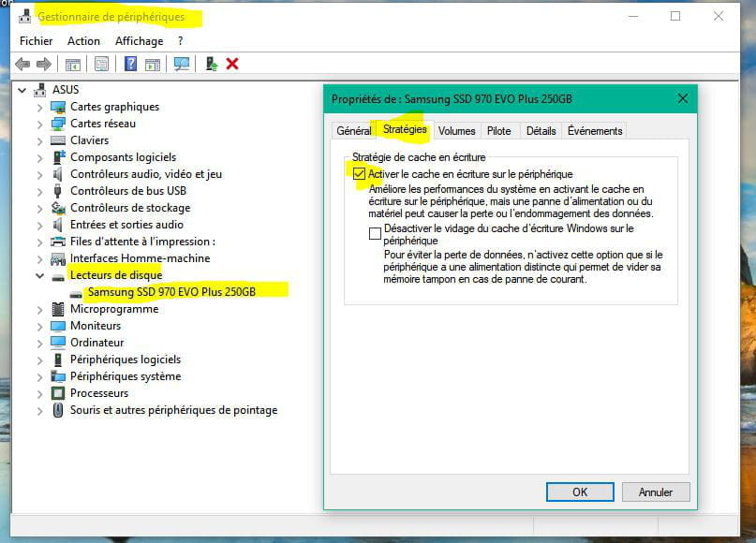The width and height of the screenshot is (756, 543).
Task: Expand the Cartes graphiques node
Action: 39,108
